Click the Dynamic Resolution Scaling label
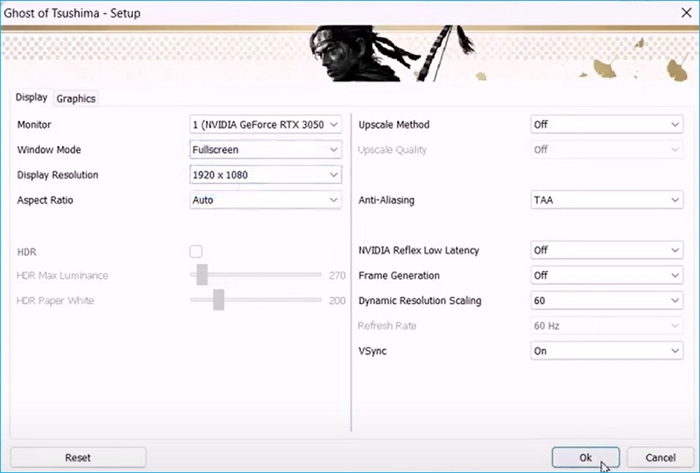 [420, 301]
